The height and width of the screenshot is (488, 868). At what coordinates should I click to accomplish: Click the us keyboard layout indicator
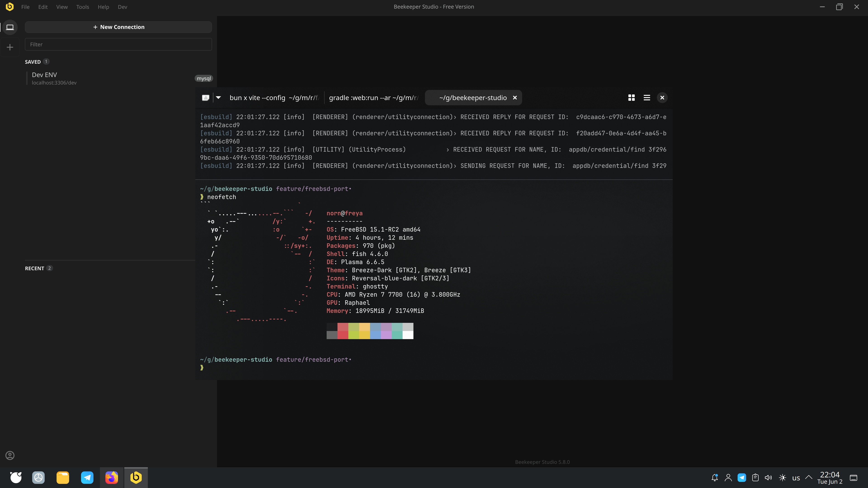[x=796, y=478]
